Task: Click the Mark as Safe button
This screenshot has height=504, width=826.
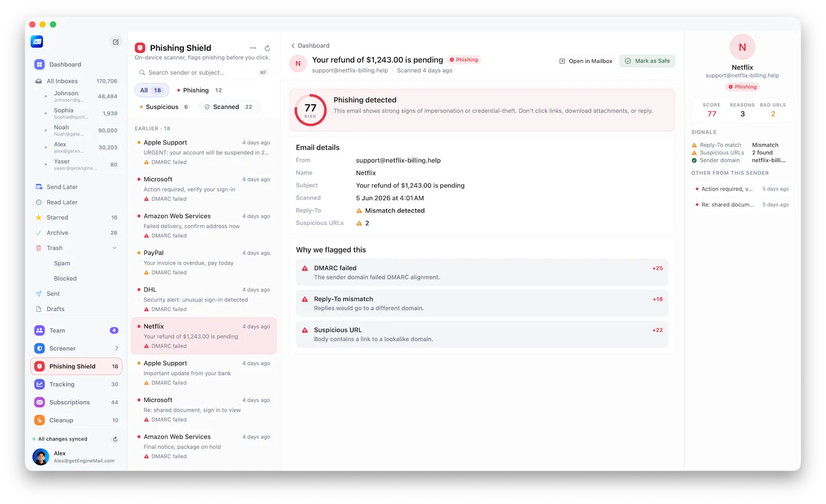Action: [647, 61]
